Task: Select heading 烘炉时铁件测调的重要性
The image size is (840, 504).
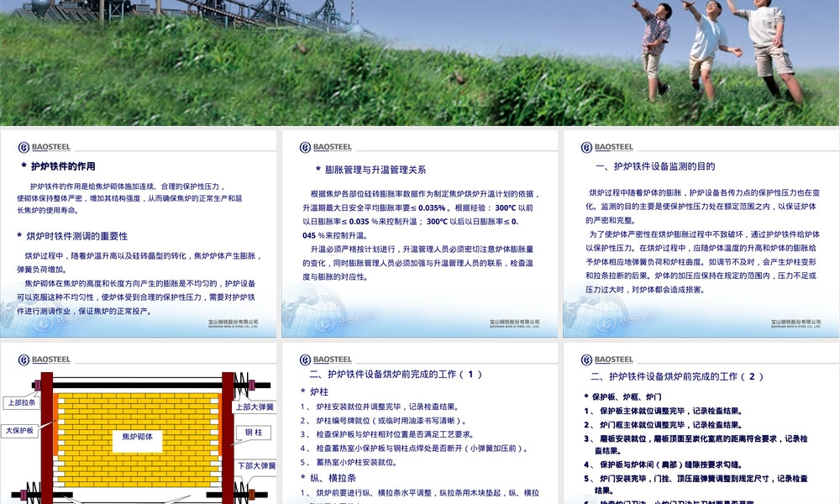Action: [x=76, y=236]
